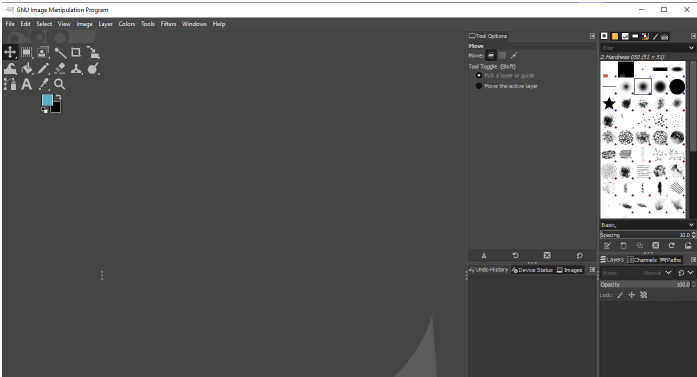The width and height of the screenshot is (697, 377).
Task: Open the layer mode group switch dropdown
Action: click(685, 273)
